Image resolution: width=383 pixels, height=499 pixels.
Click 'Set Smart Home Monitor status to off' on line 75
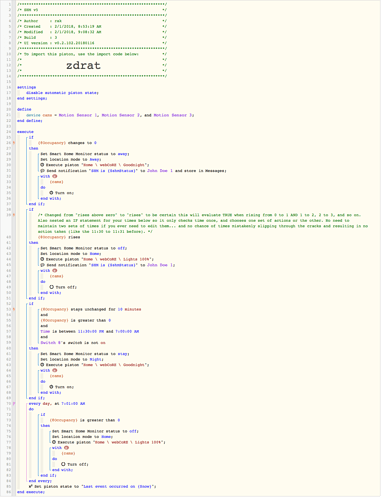pyautogui.click(x=95, y=431)
